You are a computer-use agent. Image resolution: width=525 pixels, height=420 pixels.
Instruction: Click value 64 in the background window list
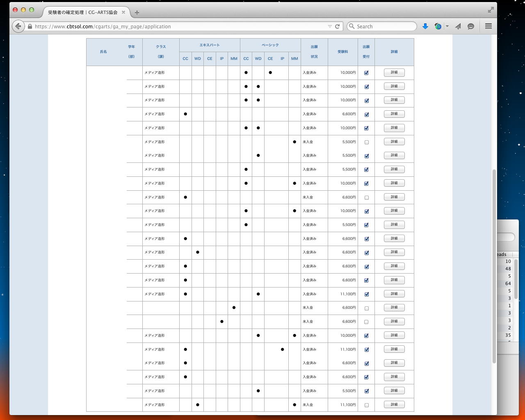click(508, 283)
